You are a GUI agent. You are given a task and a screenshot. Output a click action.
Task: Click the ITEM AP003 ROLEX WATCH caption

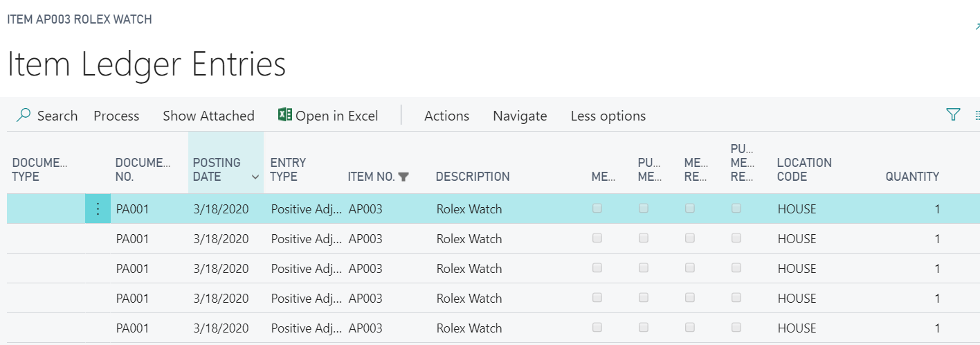pos(80,19)
